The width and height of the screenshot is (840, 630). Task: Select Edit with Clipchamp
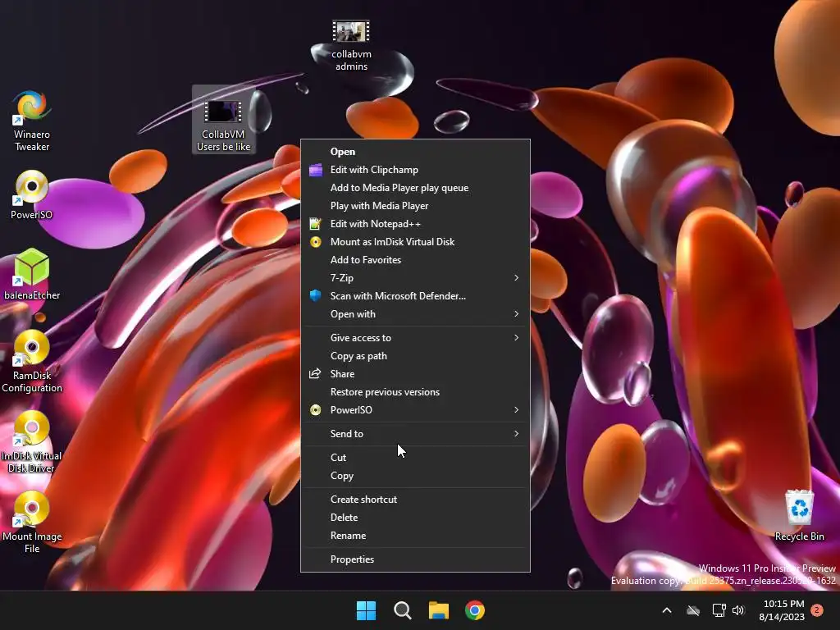pos(415,170)
